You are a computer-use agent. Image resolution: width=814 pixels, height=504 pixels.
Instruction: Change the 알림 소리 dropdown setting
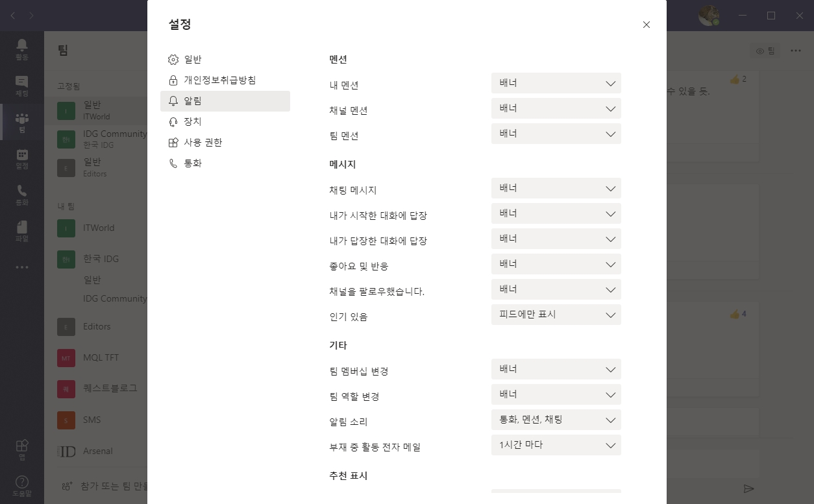pyautogui.click(x=556, y=420)
